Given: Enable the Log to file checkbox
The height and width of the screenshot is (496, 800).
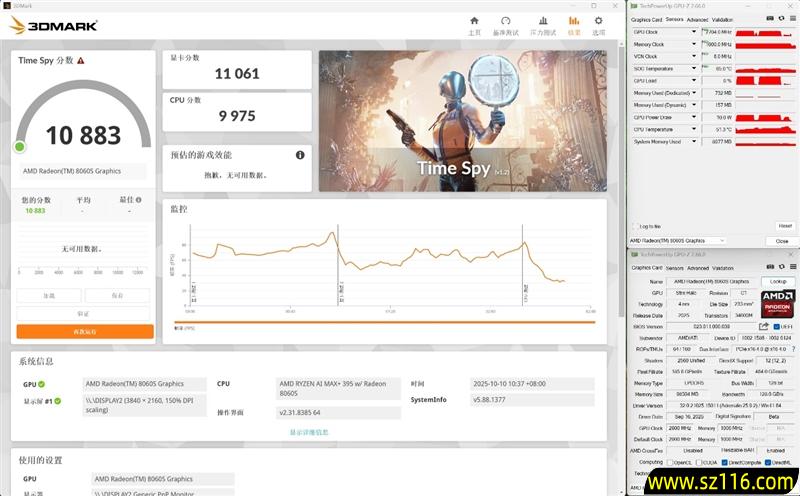Looking at the screenshot, I should pos(634,226).
